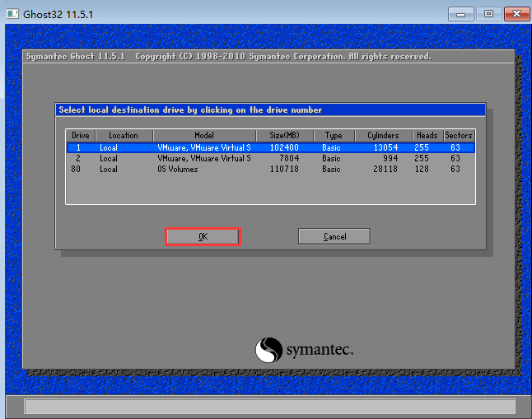Click the Symantec yin-yang logo
532x419 pixels.
269,350
